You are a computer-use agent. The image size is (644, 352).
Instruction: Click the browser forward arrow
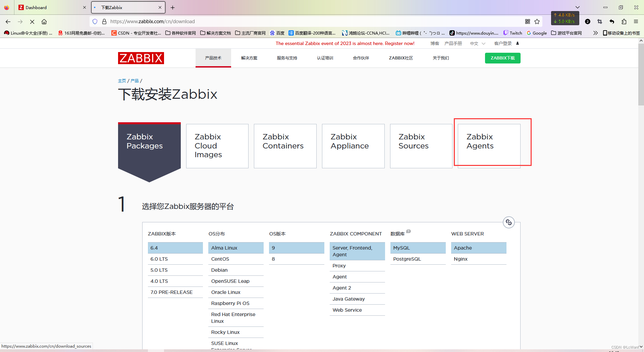point(20,21)
